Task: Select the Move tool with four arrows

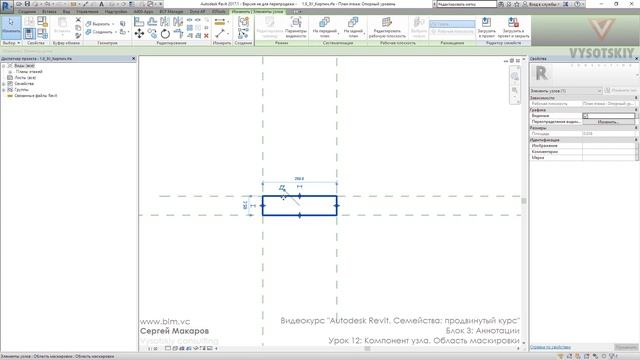Action: click(x=139, y=33)
